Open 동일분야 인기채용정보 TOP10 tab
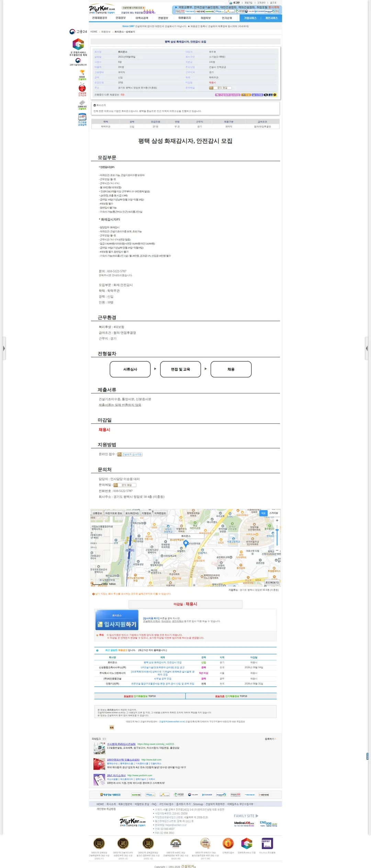The height and width of the screenshot is (868, 371). coord(140,696)
